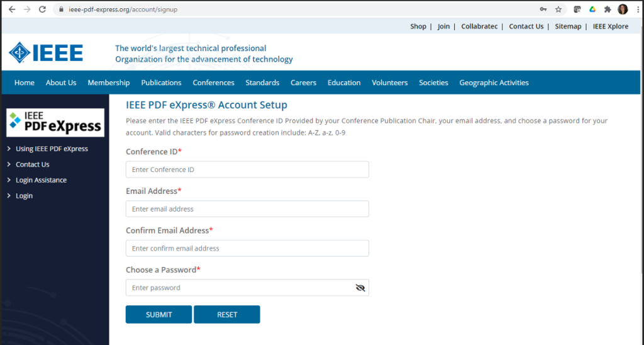Open Chrome's three-dot menu
Viewport: 644px width, 345px height.
pyautogui.click(x=638, y=9)
